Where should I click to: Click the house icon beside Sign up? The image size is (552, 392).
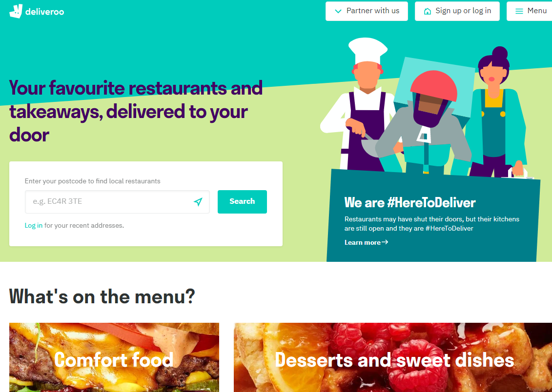coord(428,11)
